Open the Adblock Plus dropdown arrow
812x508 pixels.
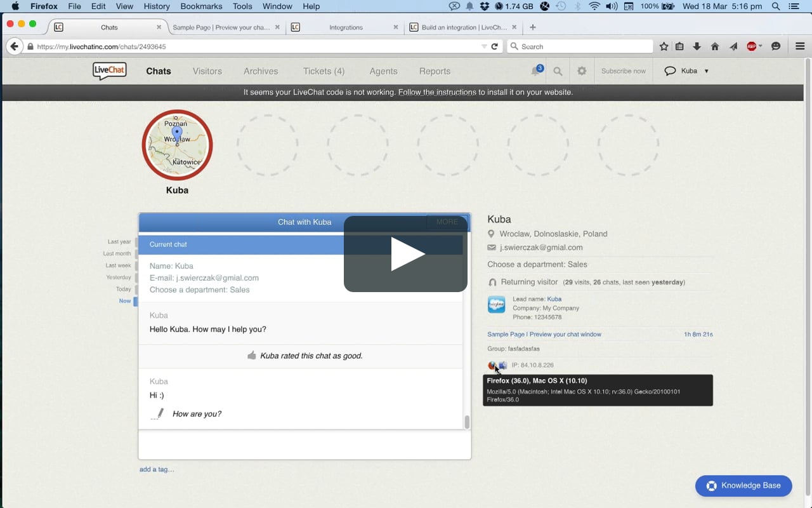pyautogui.click(x=761, y=46)
